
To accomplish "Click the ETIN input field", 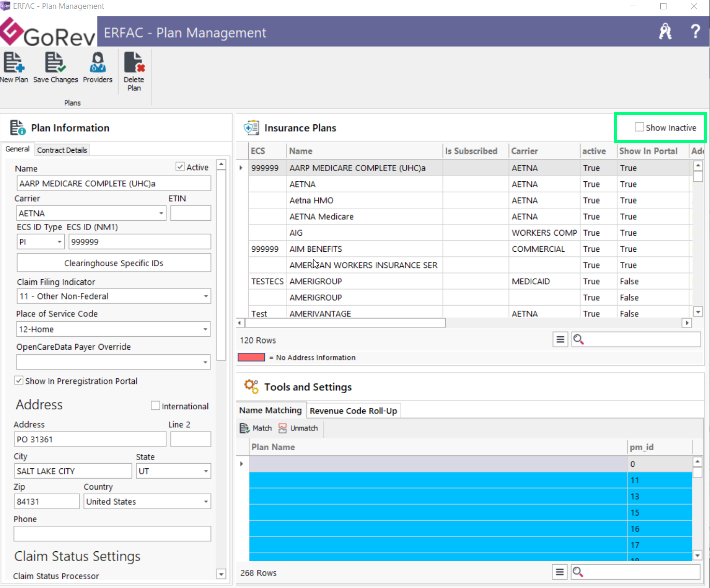I will (x=191, y=213).
